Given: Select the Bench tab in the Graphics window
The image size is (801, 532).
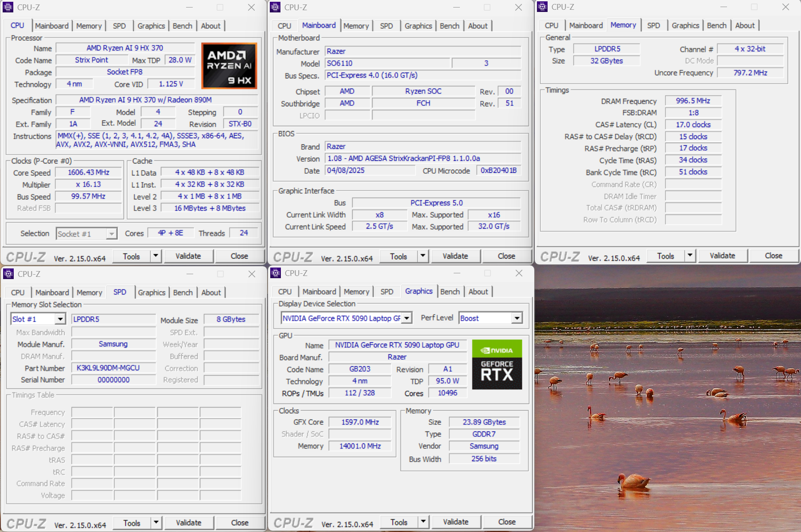Looking at the screenshot, I should [450, 291].
